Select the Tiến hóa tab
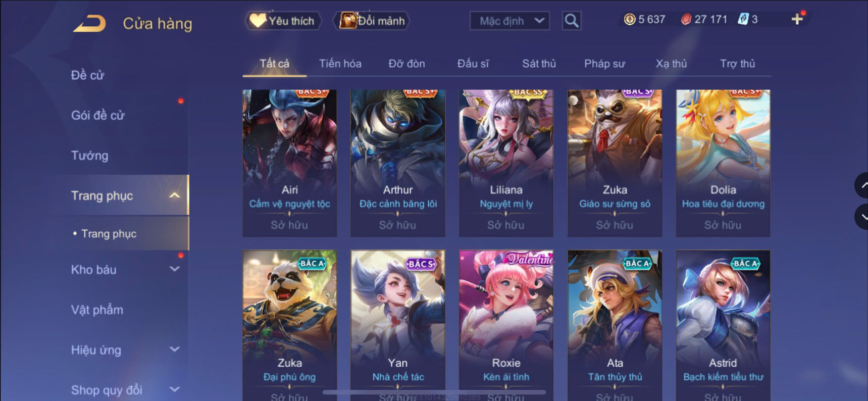This screenshot has height=401, width=868. point(340,64)
